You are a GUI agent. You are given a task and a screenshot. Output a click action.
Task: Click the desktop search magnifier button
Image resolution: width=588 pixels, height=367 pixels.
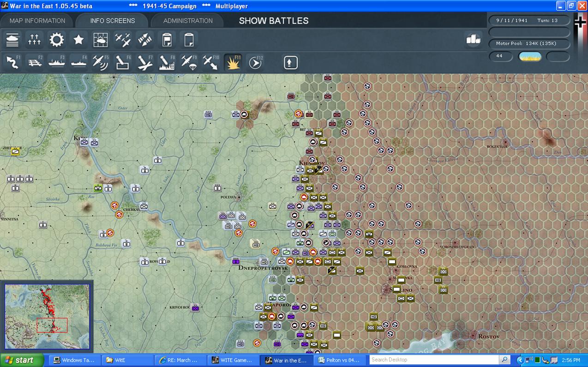[x=504, y=360]
